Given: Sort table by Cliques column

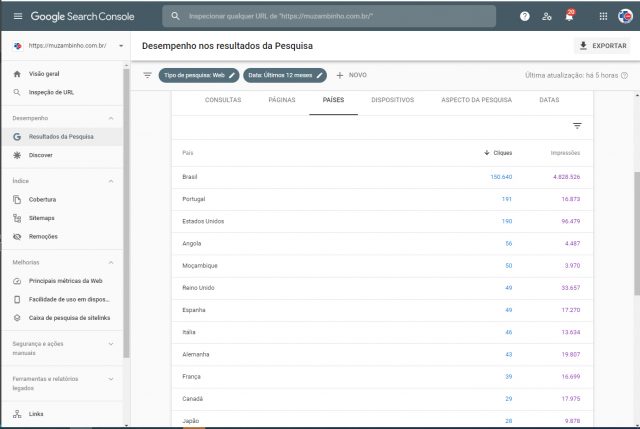Looking at the screenshot, I should tap(497, 153).
